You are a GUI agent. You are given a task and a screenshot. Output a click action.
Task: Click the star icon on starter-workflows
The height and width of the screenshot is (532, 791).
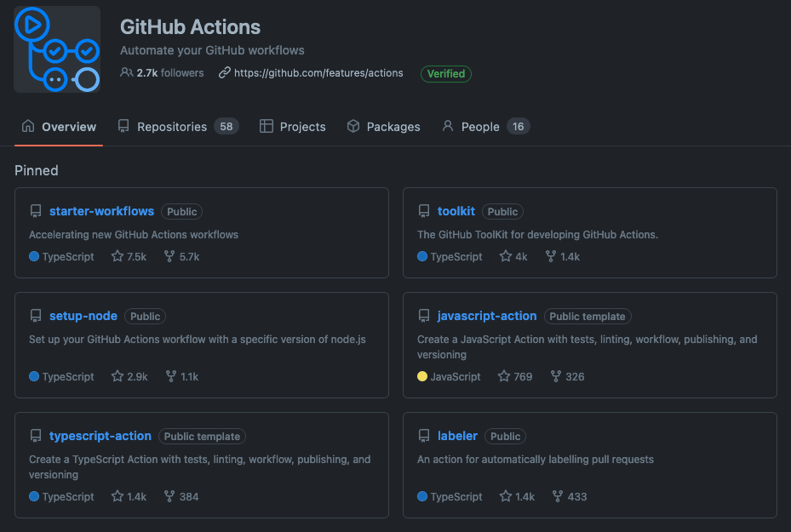coord(118,256)
